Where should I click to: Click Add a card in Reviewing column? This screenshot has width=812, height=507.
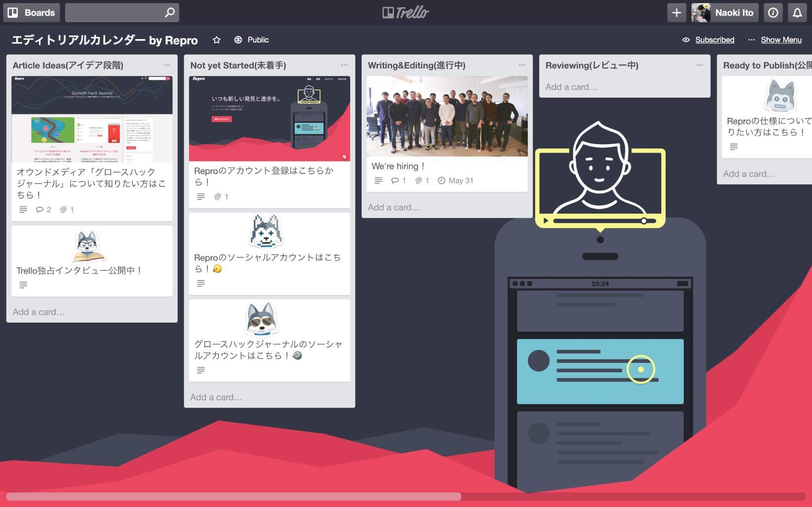click(x=571, y=86)
